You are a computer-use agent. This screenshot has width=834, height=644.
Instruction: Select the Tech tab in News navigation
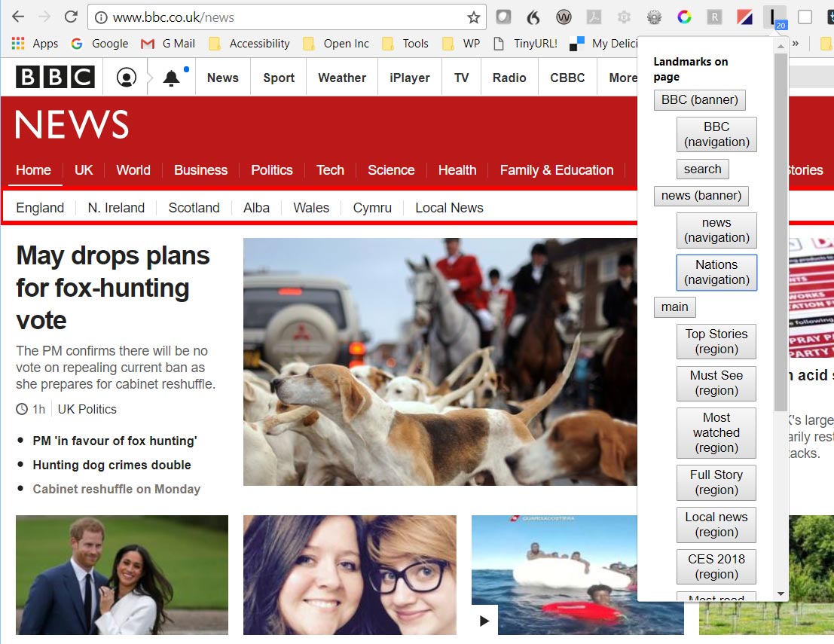pos(330,170)
